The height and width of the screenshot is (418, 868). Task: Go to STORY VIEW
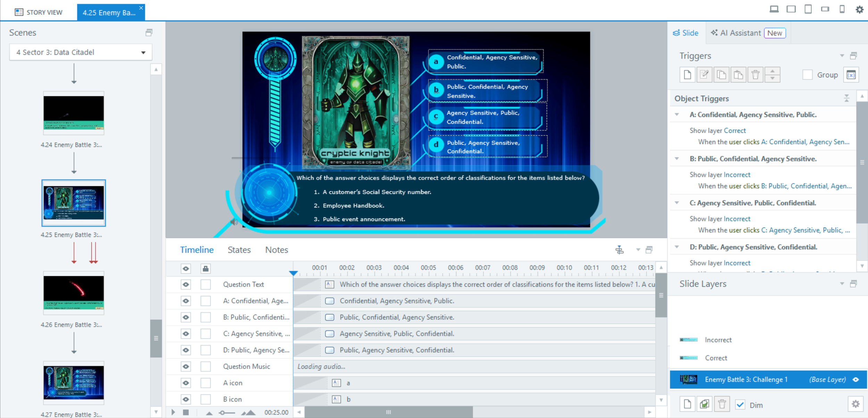click(x=39, y=12)
